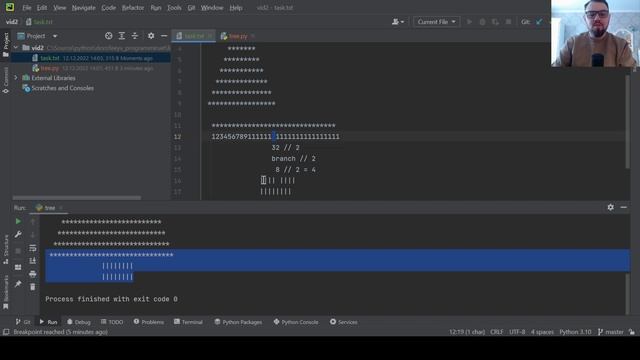Hide the Run tool window
The height and width of the screenshot is (360, 640).
pyautogui.click(x=624, y=207)
